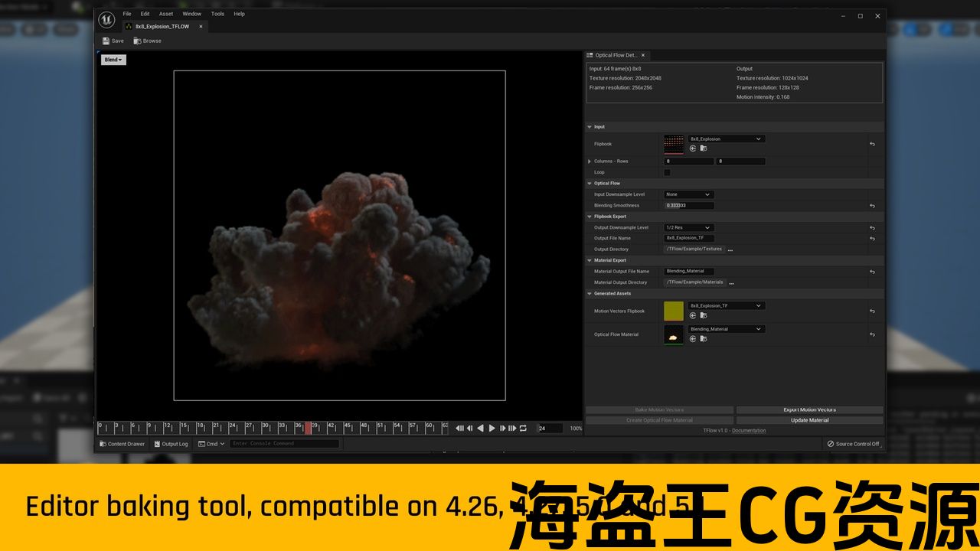Screen dimensions: 980x551
Task: Toggle the loop playback icon
Action: coord(523,429)
